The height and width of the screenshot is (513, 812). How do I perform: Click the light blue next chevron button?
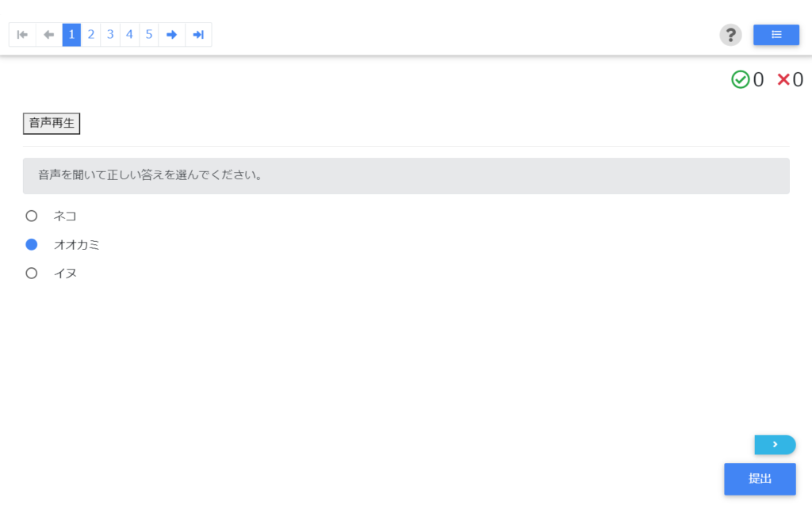click(x=775, y=445)
